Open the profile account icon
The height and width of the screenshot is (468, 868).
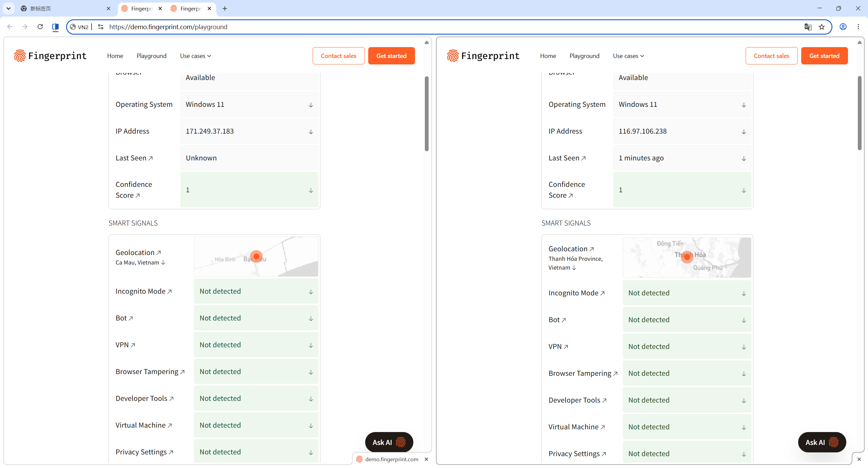843,27
